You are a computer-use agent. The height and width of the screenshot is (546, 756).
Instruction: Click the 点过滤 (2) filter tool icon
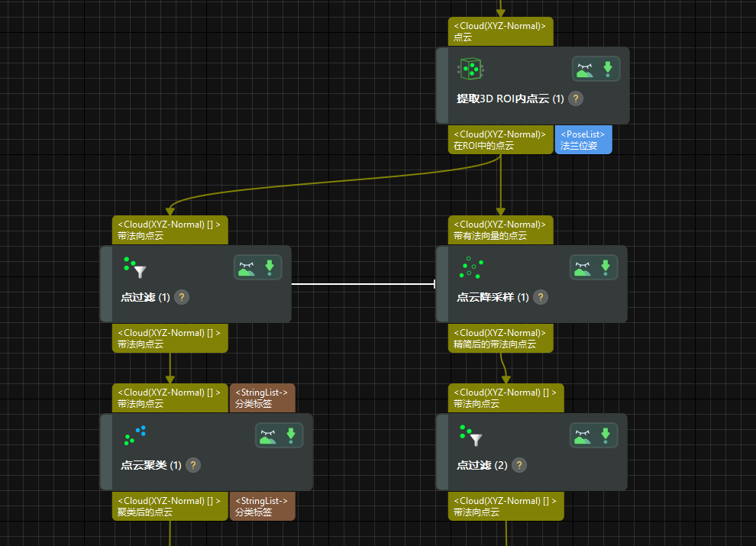pos(471,436)
